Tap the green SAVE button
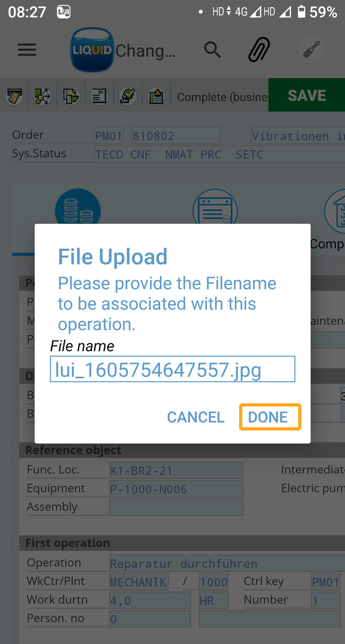Image resolution: width=345 pixels, height=644 pixels. pos(307,95)
